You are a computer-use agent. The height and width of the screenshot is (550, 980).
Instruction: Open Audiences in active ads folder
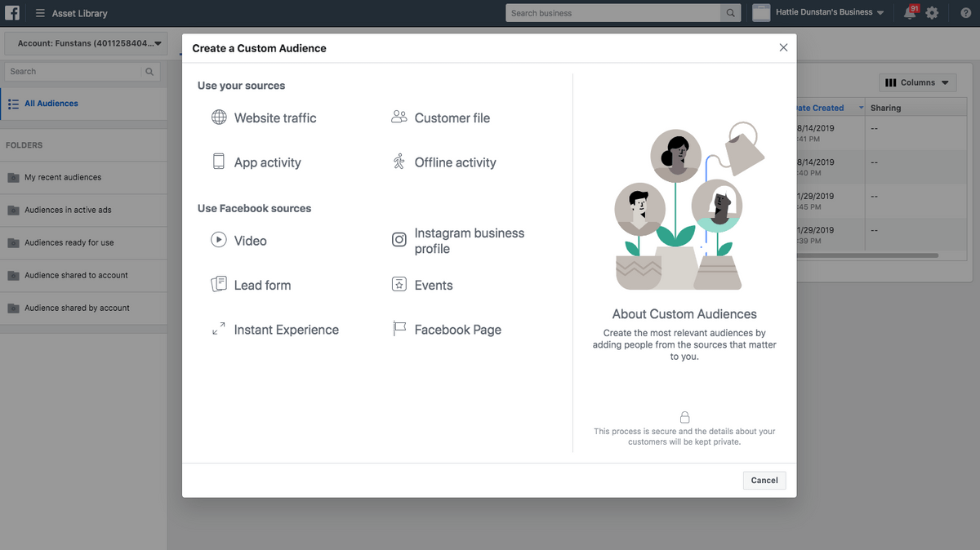(83, 210)
